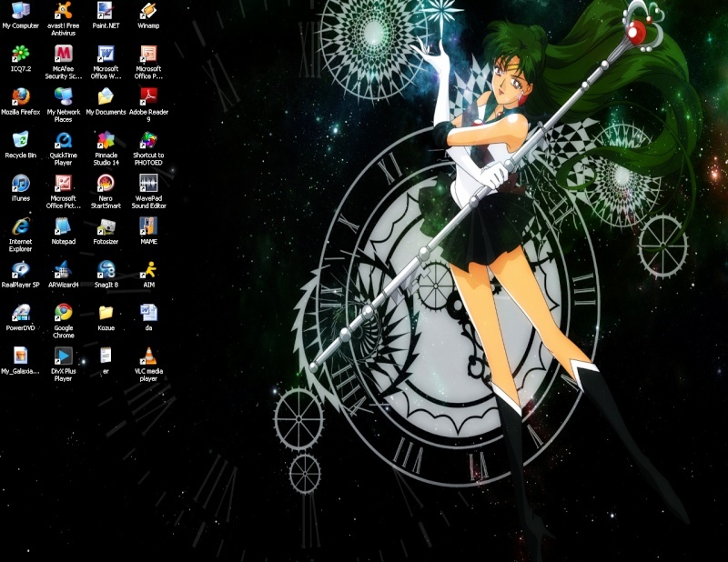Click the AIM running man icon
Viewport: 728px width, 562px height.
tap(148, 269)
